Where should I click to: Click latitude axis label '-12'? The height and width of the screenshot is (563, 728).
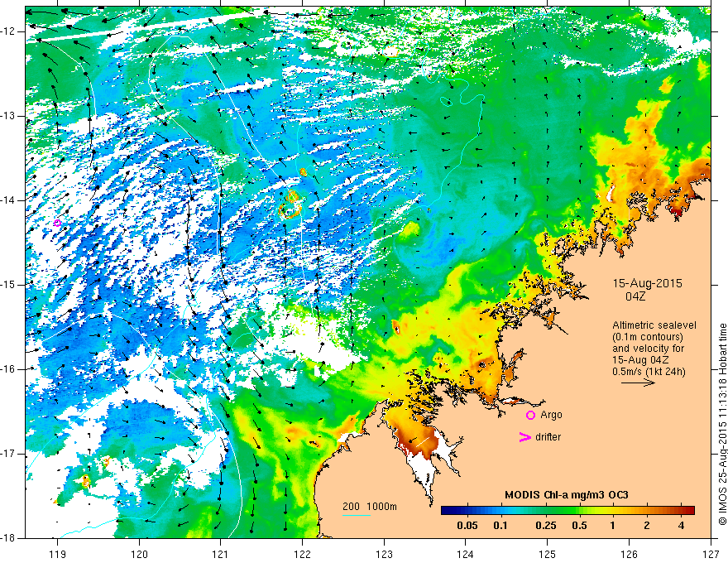coord(9,31)
